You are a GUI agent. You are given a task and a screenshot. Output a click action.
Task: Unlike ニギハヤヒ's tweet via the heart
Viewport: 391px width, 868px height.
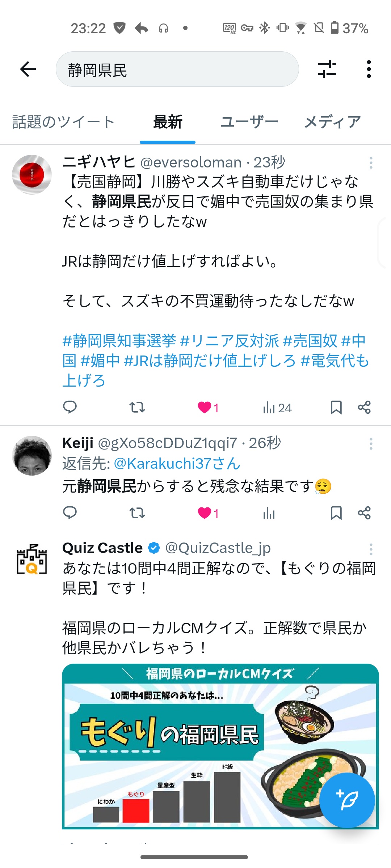205,407
